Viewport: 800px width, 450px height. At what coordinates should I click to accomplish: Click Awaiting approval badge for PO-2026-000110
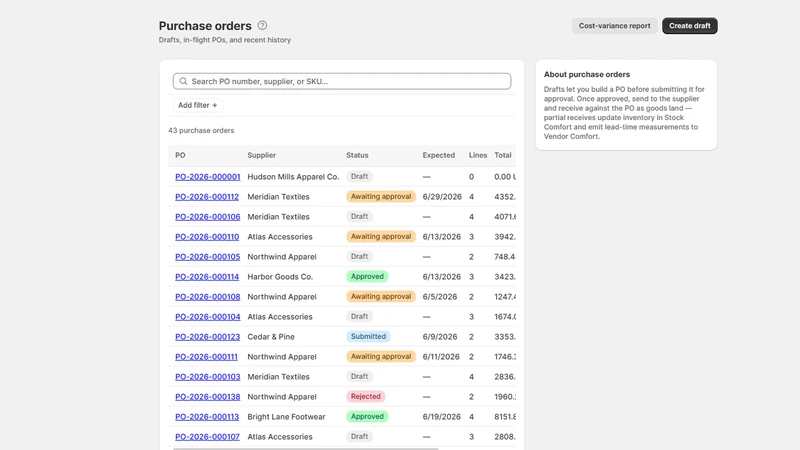pyautogui.click(x=381, y=237)
